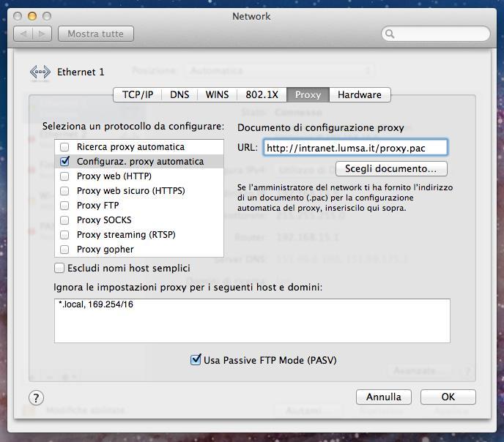The width and height of the screenshot is (504, 442).
Task: Select the Proxy tab
Action: [308, 94]
